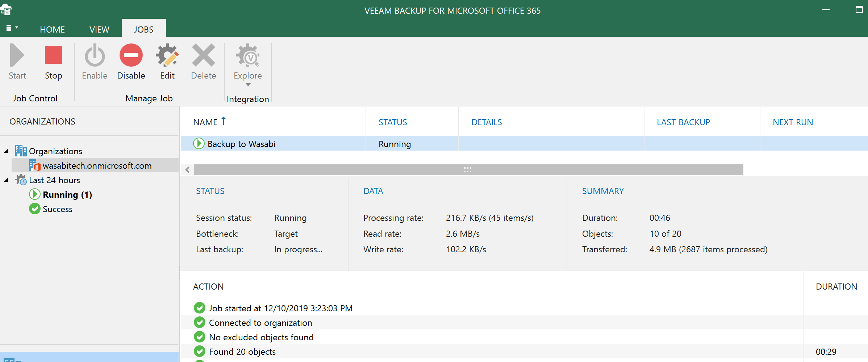Click the checkmark icon beside Job started

click(200, 308)
